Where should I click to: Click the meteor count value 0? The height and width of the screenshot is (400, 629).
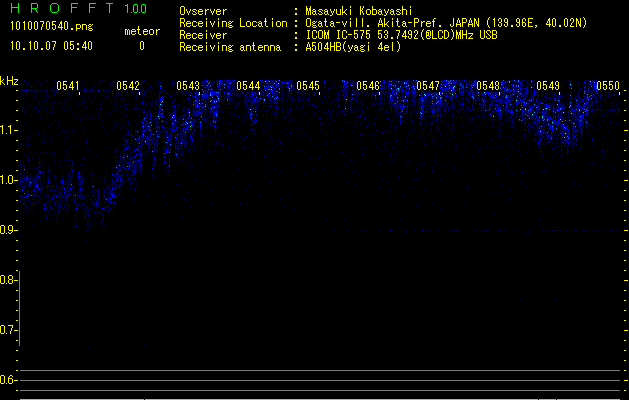coord(142,46)
